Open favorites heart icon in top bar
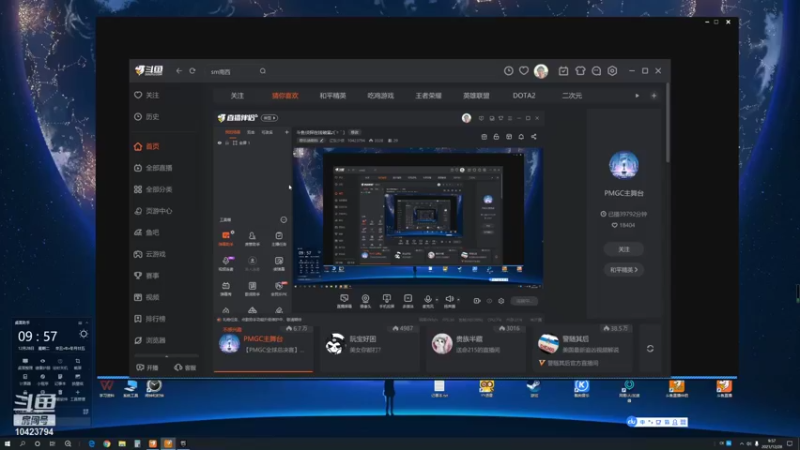 [x=524, y=71]
